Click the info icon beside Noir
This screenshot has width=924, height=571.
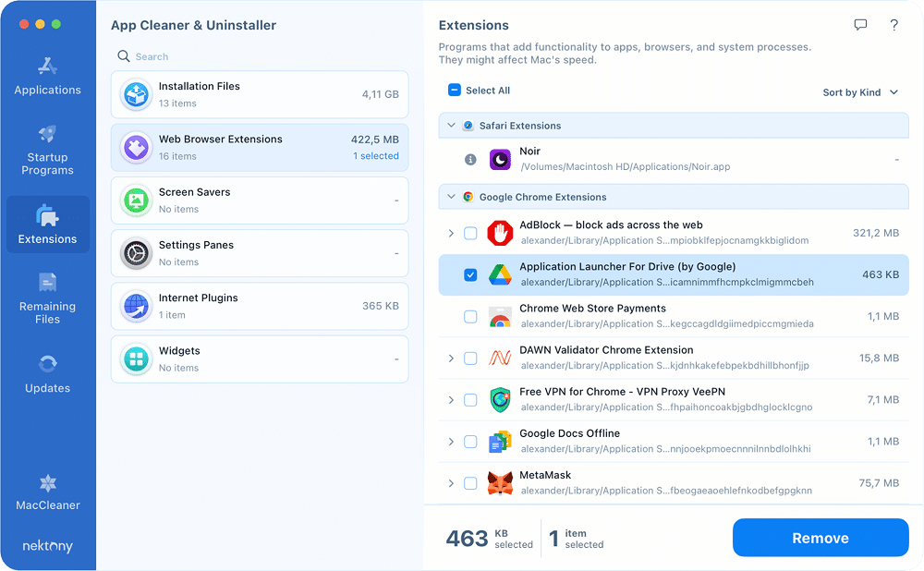click(470, 159)
